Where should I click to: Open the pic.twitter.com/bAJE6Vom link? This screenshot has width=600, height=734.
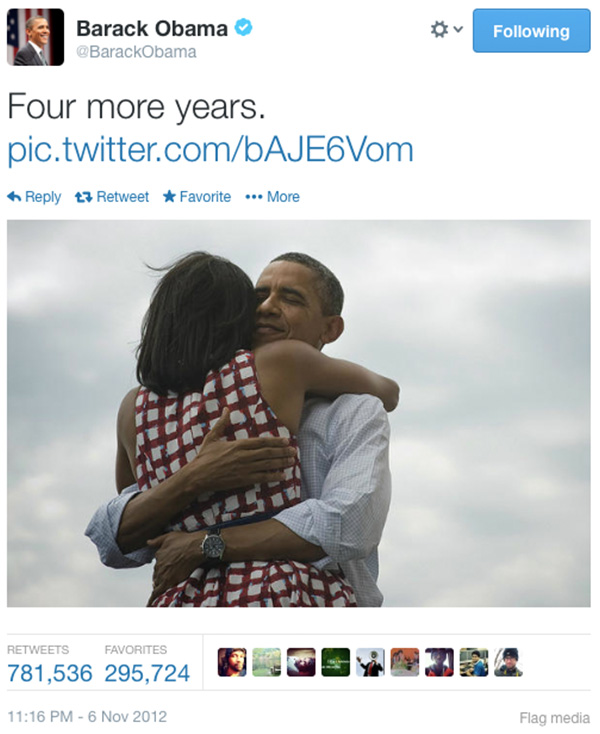[x=210, y=149]
